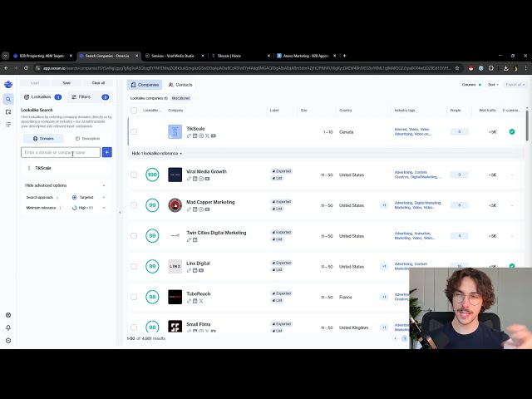Tick the select-all checkbox in table header
This screenshot has width=532, height=399.
click(134, 111)
